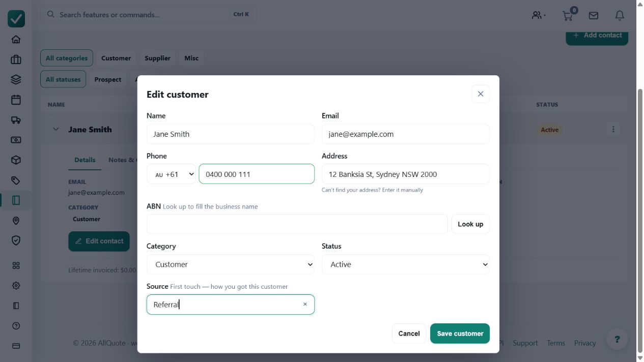Click the Save customer button
This screenshot has height=362, width=644.
[460, 334]
